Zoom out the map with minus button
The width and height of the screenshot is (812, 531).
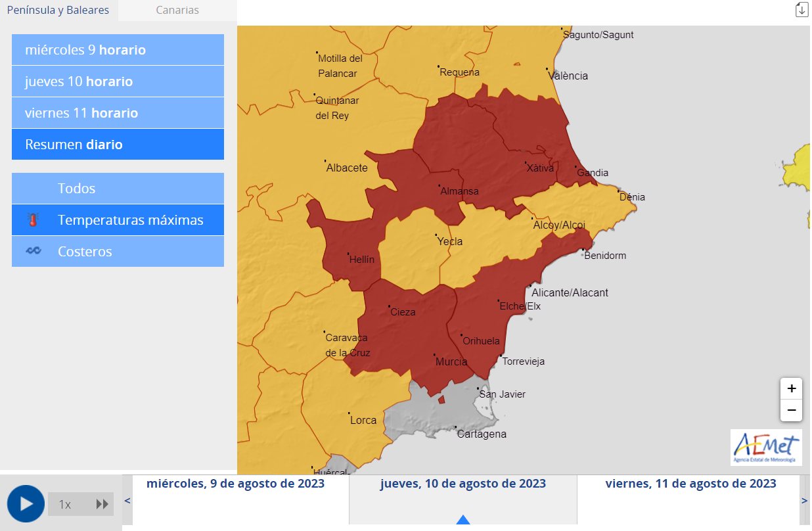coord(791,411)
